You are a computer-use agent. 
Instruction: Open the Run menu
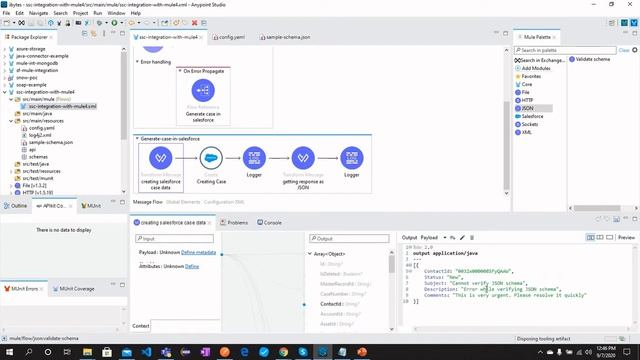(x=98, y=13)
